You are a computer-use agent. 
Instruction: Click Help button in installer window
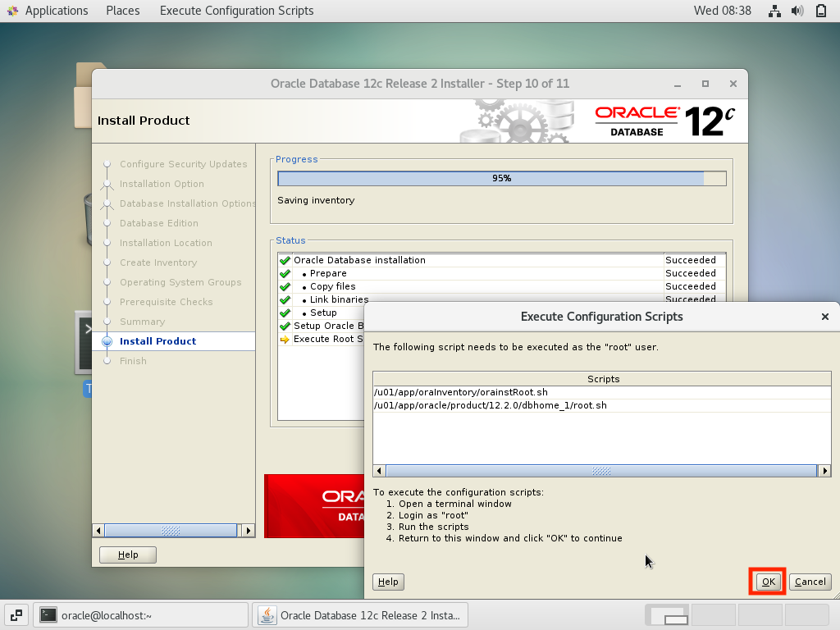[x=128, y=555]
